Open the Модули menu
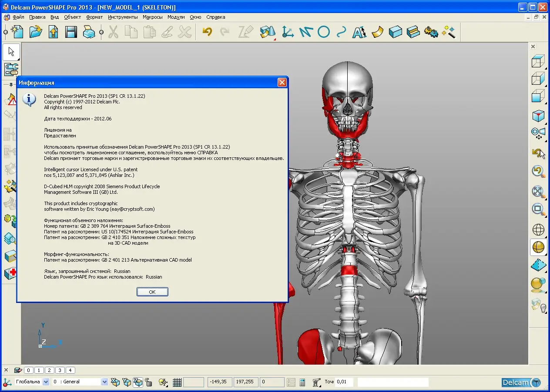 click(x=176, y=17)
